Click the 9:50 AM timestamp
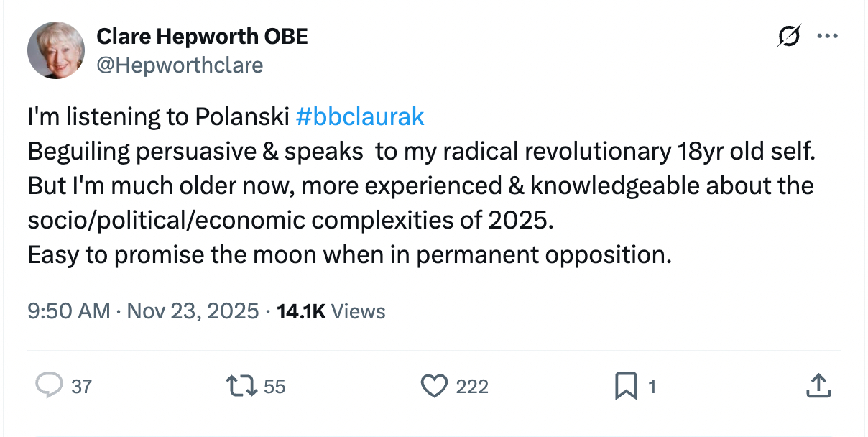868x437 pixels. (x=69, y=311)
